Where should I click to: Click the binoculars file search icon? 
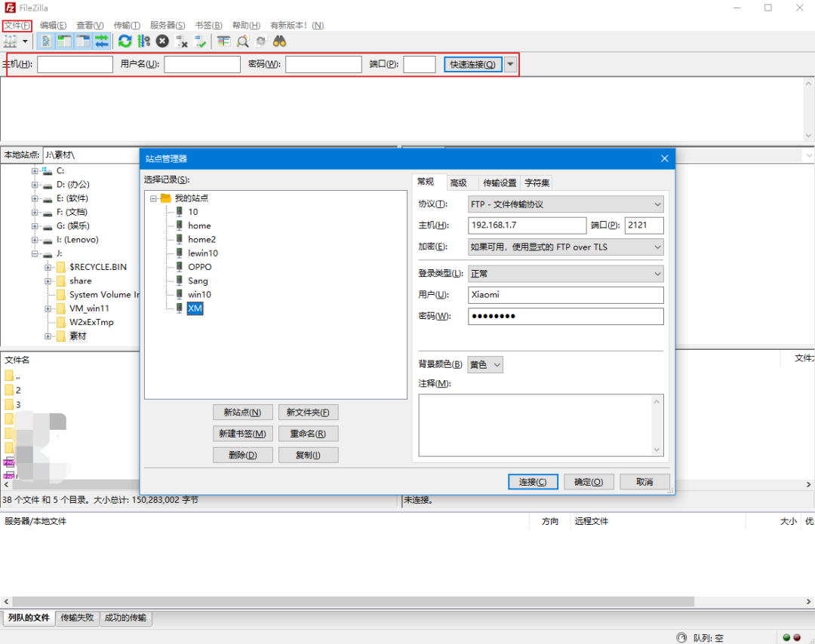[x=280, y=41]
